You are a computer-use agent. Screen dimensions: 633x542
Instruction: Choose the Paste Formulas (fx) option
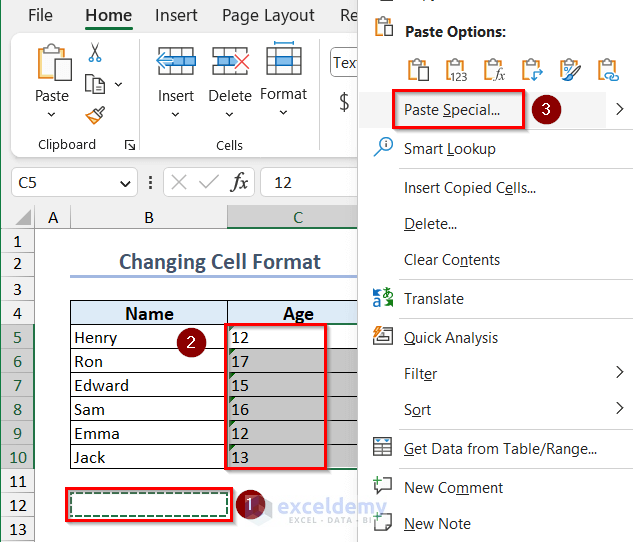coord(492,70)
